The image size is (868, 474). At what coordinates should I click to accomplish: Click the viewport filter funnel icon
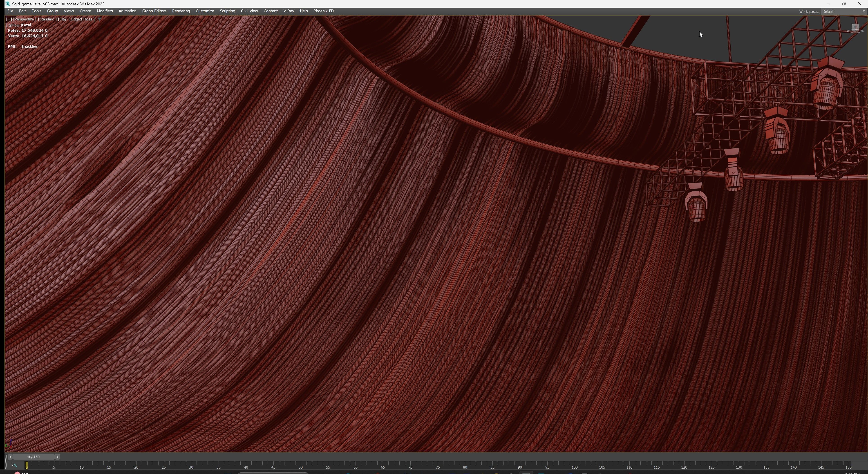pos(99,19)
